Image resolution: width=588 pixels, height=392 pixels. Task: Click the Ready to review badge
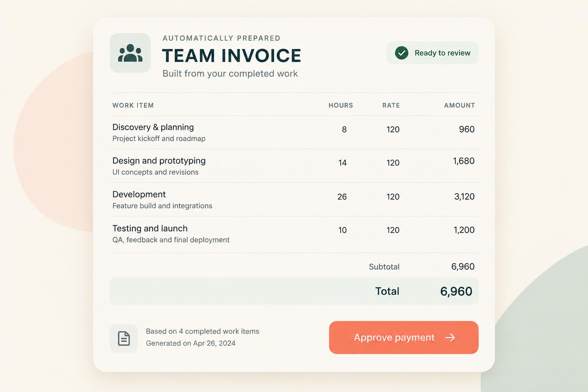432,53
